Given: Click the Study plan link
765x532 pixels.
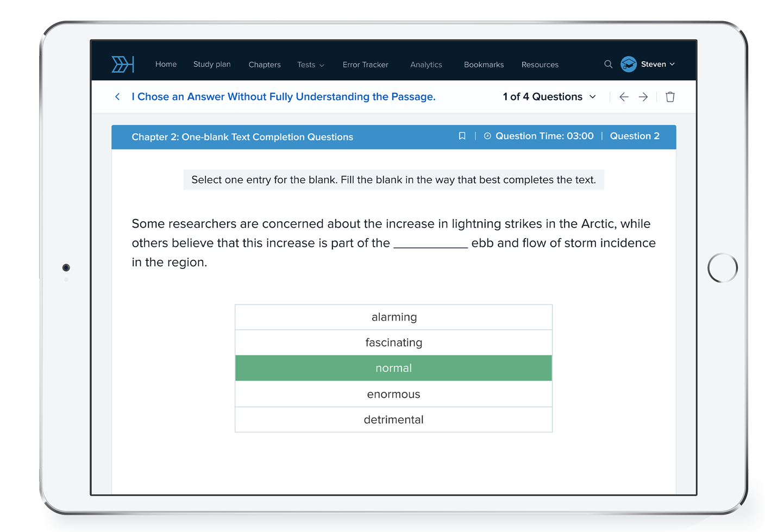Looking at the screenshot, I should tap(212, 64).
